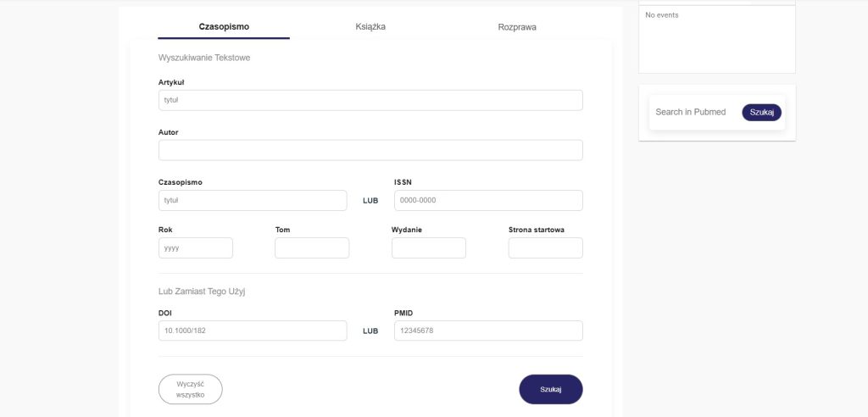Image resolution: width=868 pixels, height=417 pixels.
Task: Focus the Rok year field
Action: (196, 248)
